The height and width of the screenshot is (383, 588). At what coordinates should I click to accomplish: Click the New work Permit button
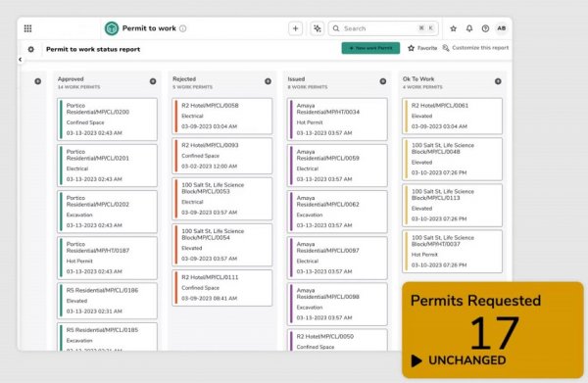point(370,48)
